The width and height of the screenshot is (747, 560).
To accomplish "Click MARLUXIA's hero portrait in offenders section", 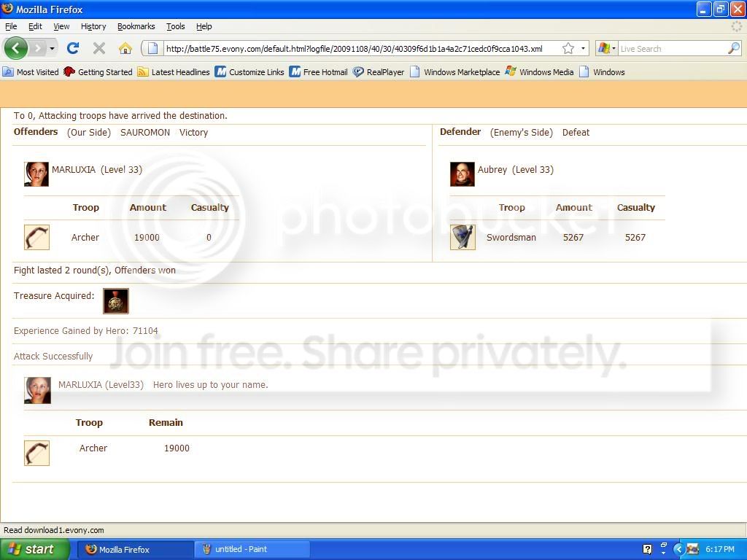I will point(36,174).
